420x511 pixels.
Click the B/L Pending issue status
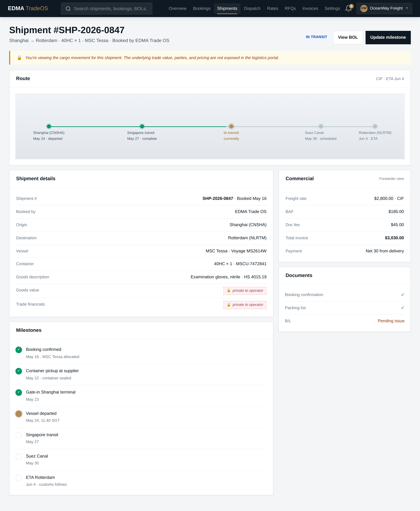391,321
